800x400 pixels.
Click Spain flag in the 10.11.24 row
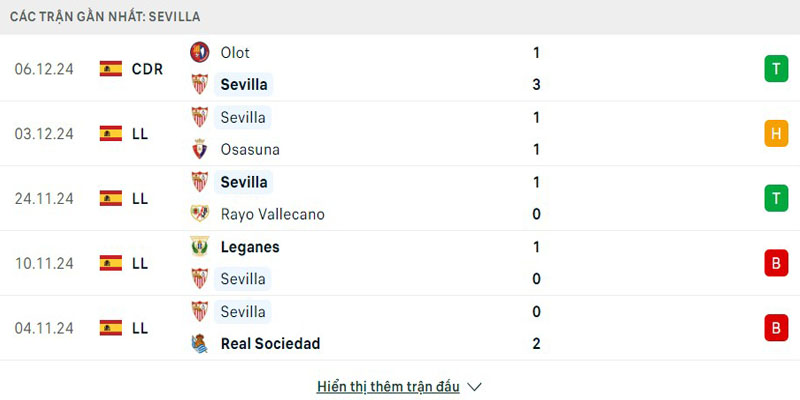[x=111, y=263]
